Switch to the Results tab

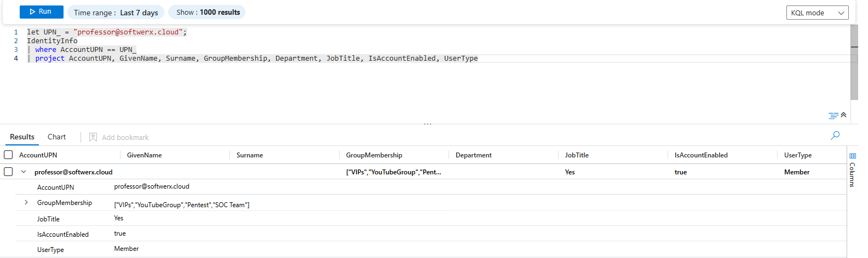22,137
